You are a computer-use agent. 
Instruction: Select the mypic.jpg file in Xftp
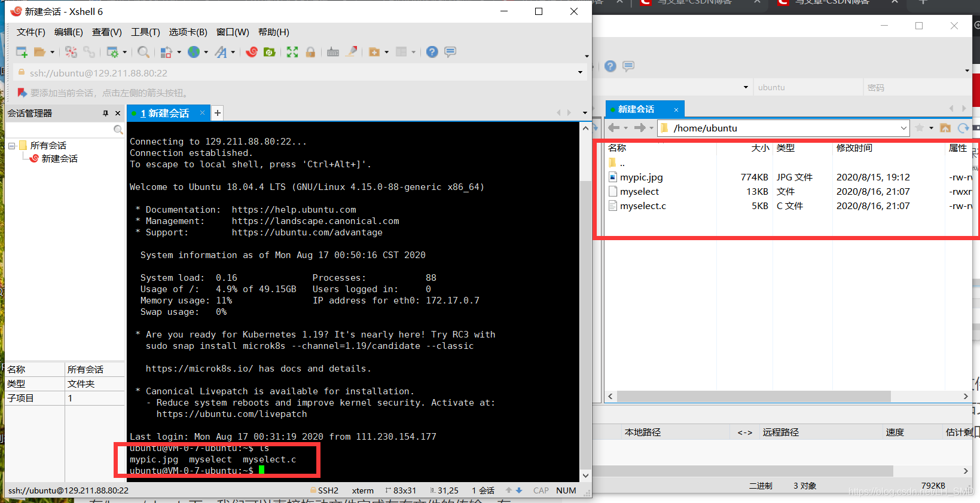(x=641, y=177)
